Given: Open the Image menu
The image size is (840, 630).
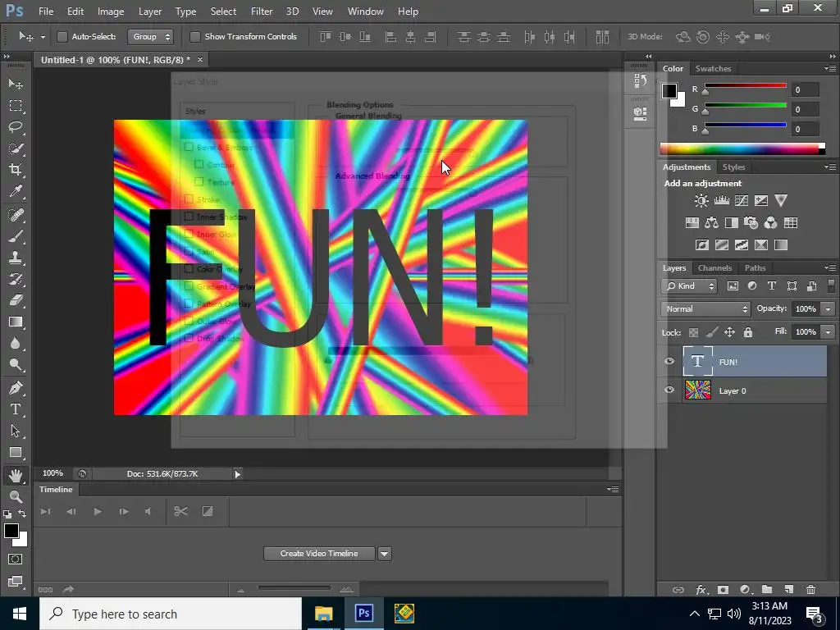Looking at the screenshot, I should tap(111, 11).
